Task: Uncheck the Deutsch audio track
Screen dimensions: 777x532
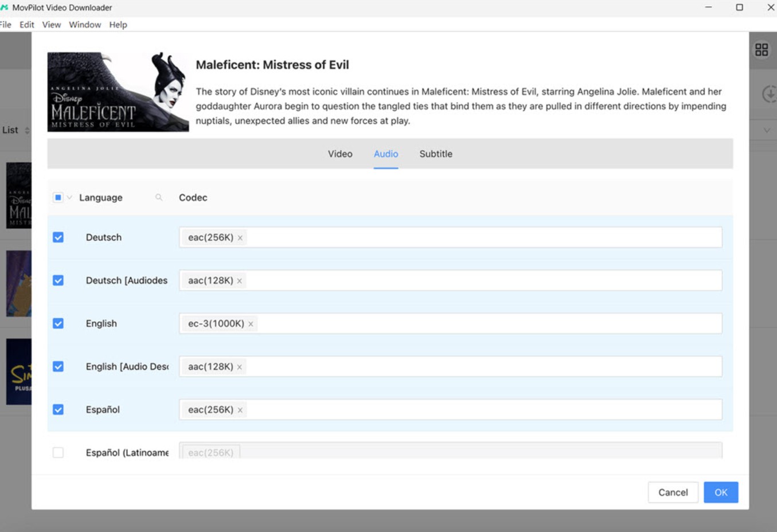Action: coord(58,237)
